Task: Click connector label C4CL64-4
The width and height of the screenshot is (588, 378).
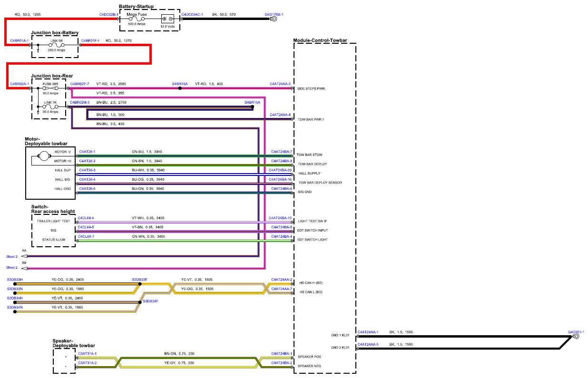Action: [86, 218]
